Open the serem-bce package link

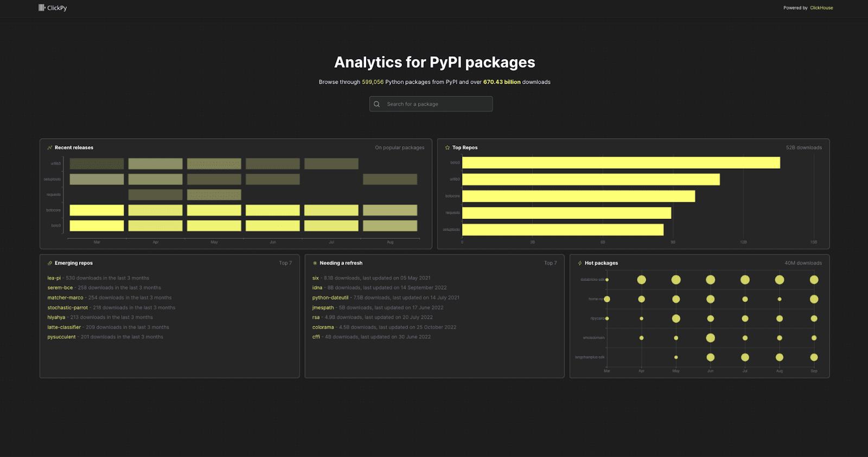[60, 288]
